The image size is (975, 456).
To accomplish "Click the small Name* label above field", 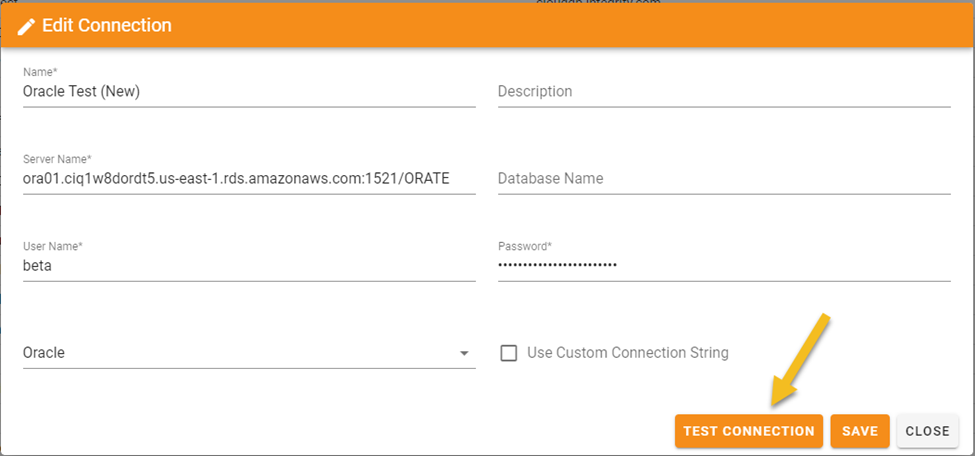I will [39, 73].
